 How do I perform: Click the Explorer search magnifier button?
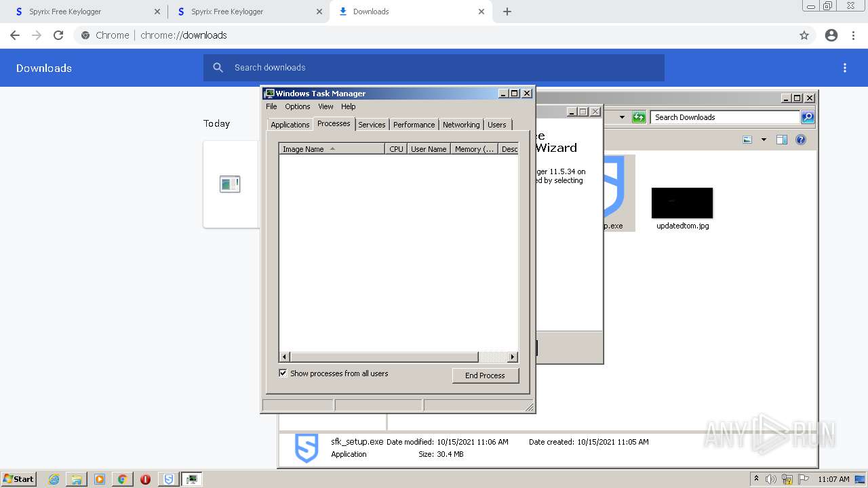(x=808, y=117)
